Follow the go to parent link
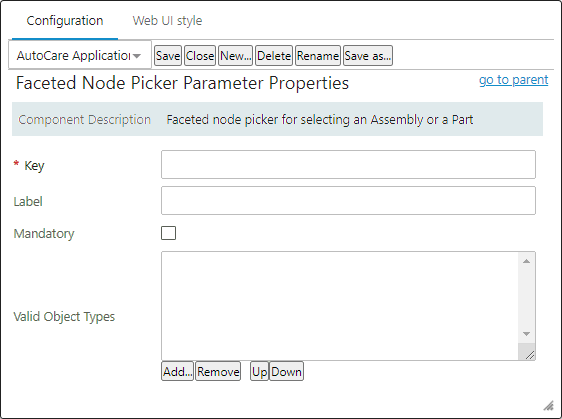Screen dimensions: 562x419 [514, 80]
